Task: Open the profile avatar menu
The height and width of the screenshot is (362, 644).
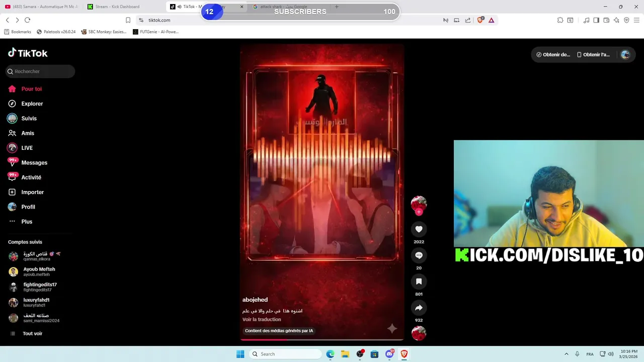Action: (625, 55)
